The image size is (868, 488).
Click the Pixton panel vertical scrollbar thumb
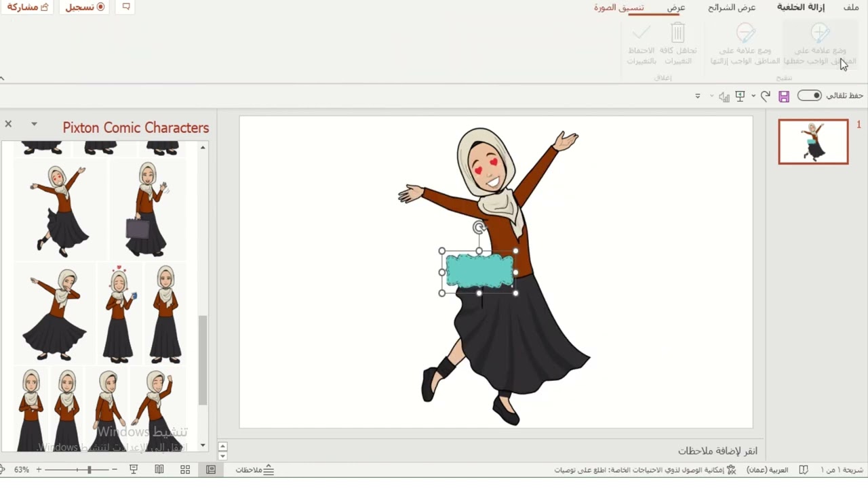pyautogui.click(x=202, y=360)
